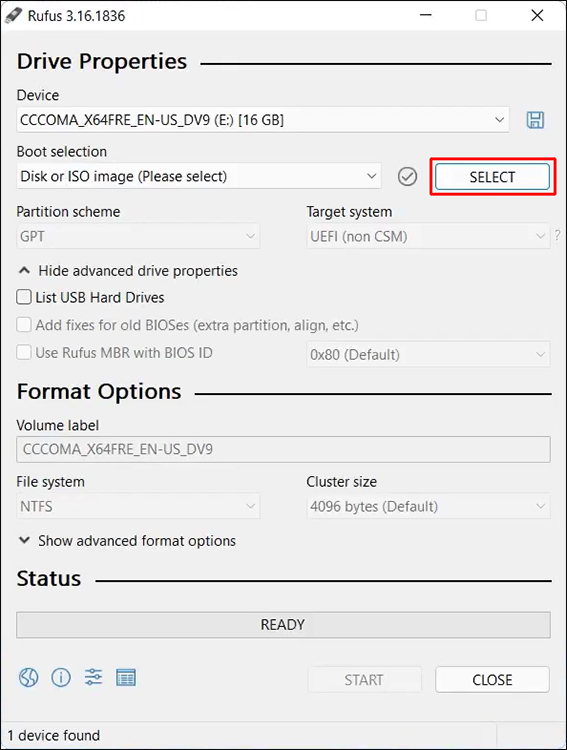This screenshot has height=750, width=567.
Task: Click the Rufus USB icon in the title bar
Action: pyautogui.click(x=13, y=15)
